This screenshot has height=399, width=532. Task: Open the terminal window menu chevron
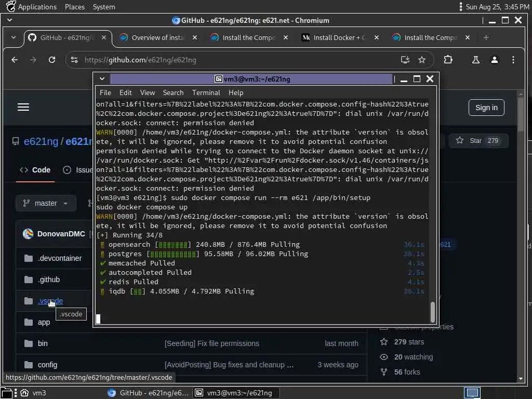click(x=102, y=79)
